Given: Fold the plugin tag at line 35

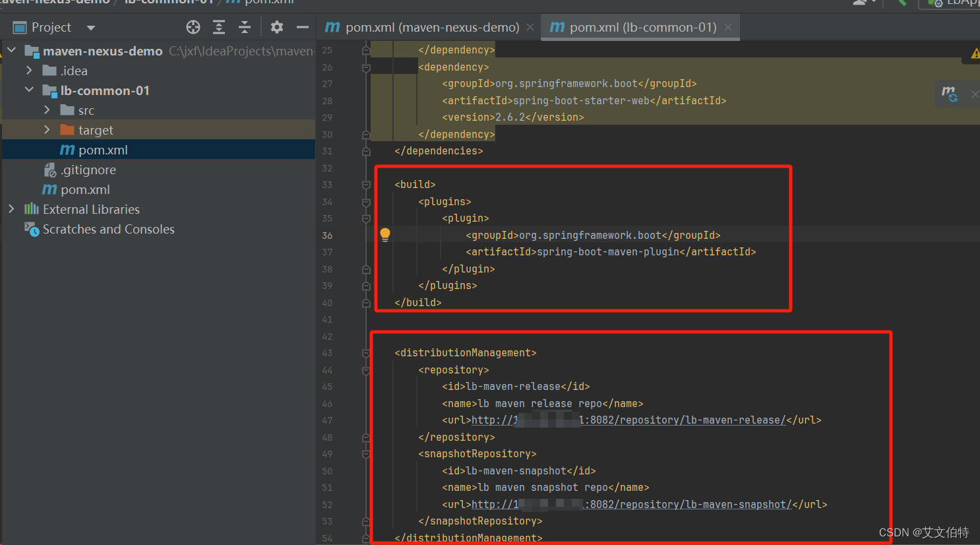Looking at the screenshot, I should coord(366,218).
